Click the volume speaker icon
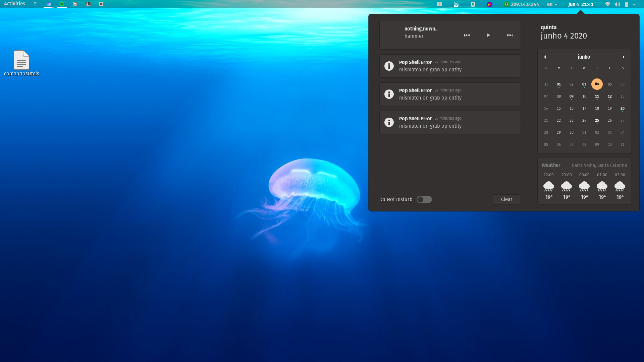This screenshot has height=362, width=644. pyautogui.click(x=617, y=4)
